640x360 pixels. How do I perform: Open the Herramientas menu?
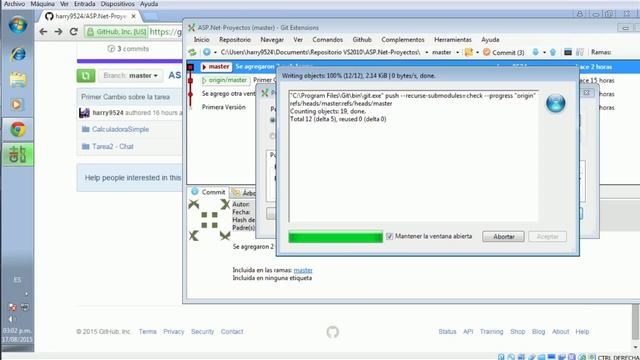[453, 40]
